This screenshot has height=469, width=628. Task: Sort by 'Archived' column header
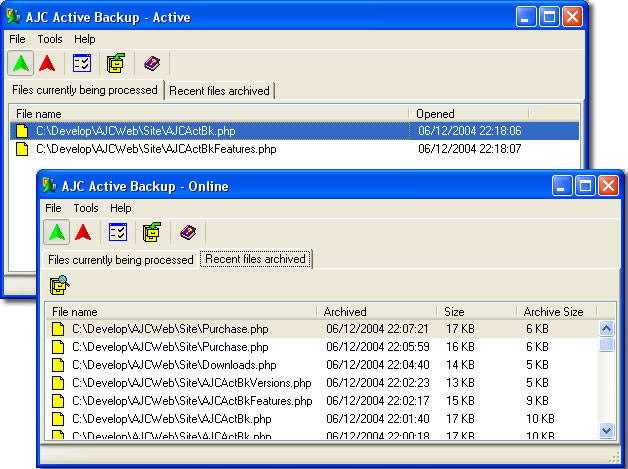tap(376, 312)
